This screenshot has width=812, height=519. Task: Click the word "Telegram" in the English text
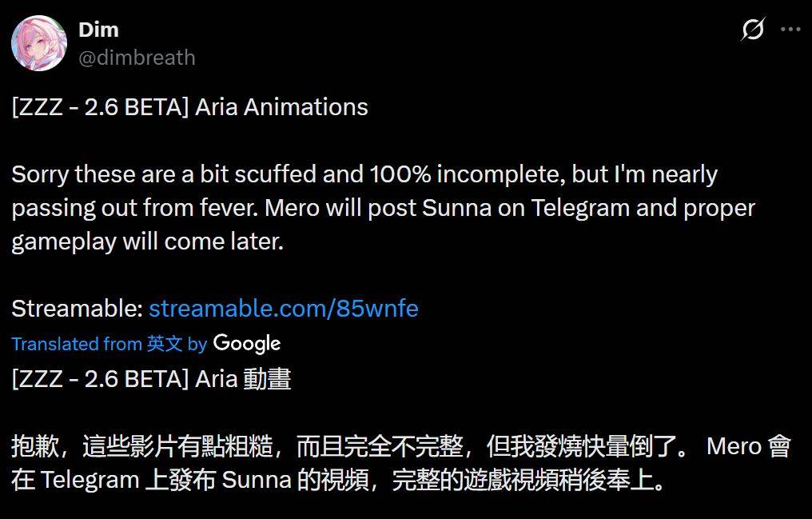click(x=581, y=208)
